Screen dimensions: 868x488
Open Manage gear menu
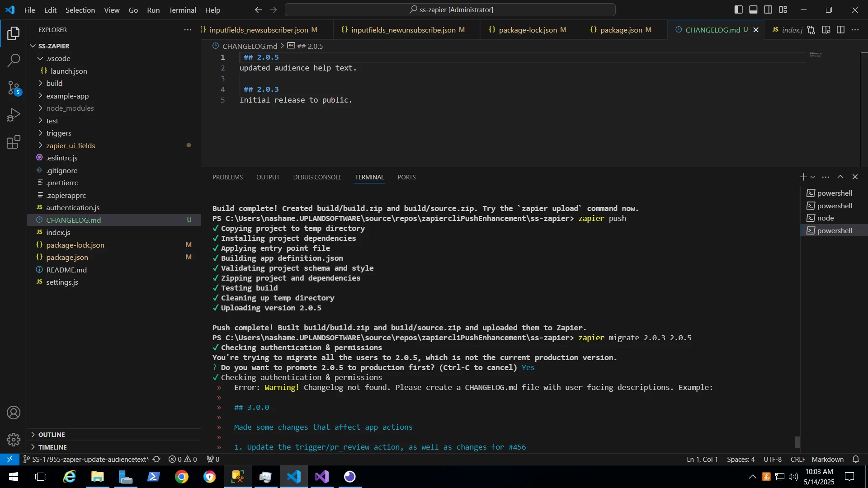pos(14,440)
